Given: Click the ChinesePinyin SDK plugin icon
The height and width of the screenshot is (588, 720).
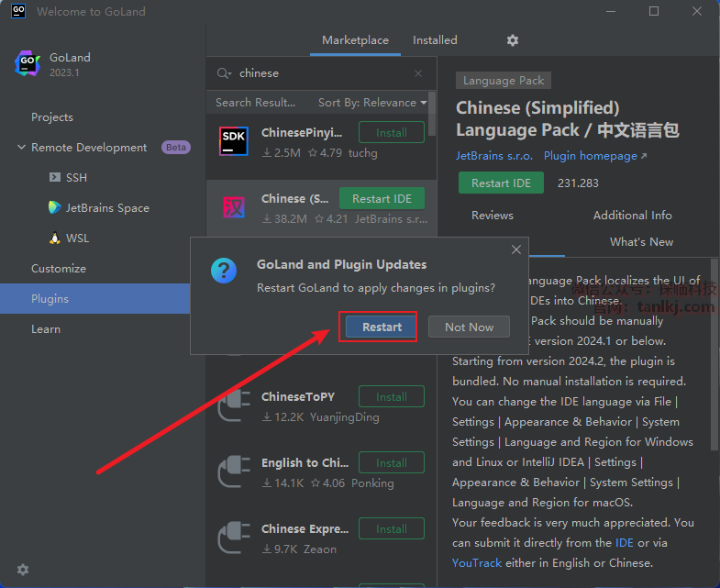Looking at the screenshot, I should [x=234, y=141].
